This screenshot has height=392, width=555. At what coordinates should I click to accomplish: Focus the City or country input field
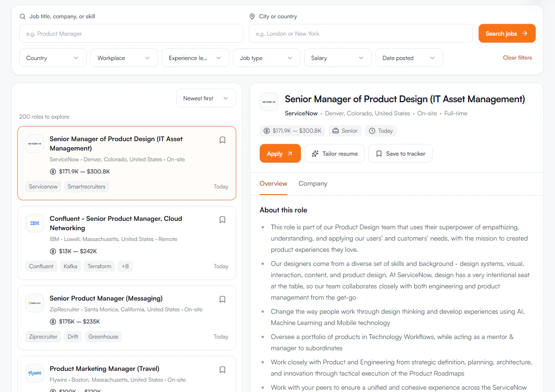(360, 33)
